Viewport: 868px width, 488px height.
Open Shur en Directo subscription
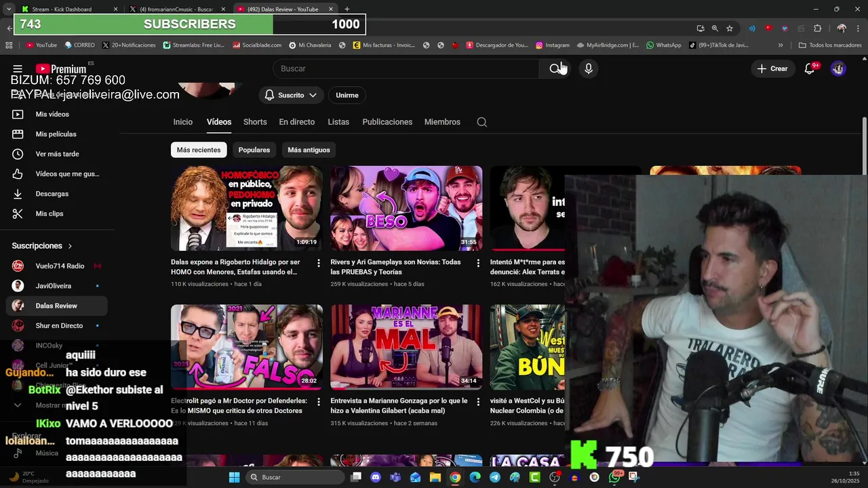[57, 326]
